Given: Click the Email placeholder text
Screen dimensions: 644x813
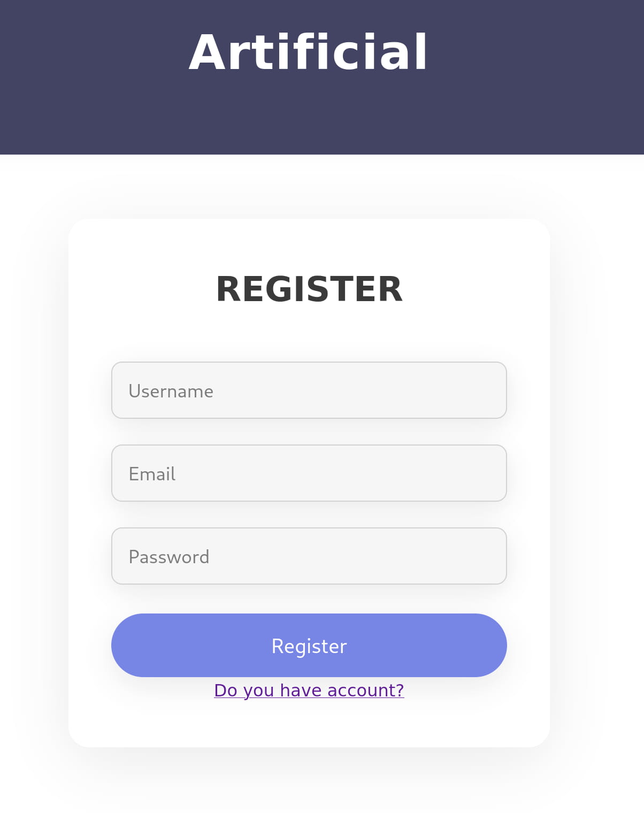Looking at the screenshot, I should click(x=152, y=474).
